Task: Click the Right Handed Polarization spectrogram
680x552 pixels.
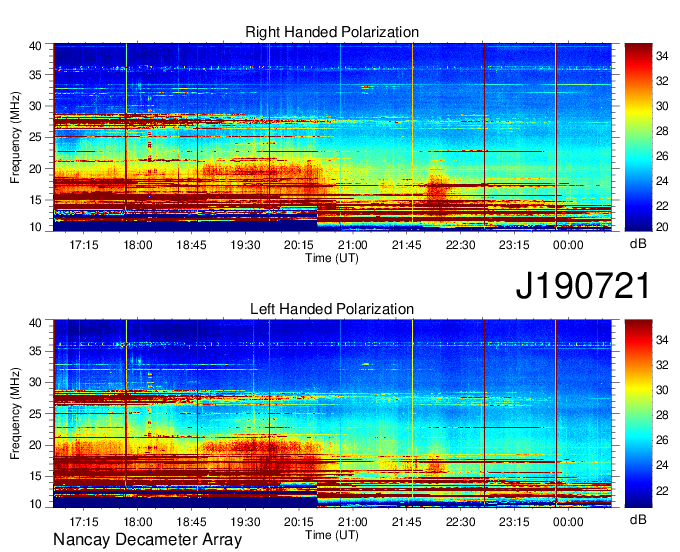Action: tap(332, 137)
